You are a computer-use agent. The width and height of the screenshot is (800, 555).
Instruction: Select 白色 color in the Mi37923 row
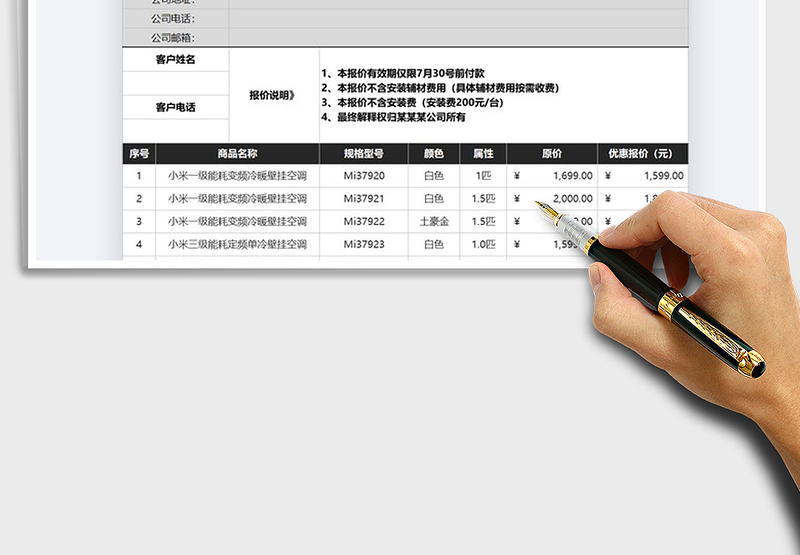(434, 244)
